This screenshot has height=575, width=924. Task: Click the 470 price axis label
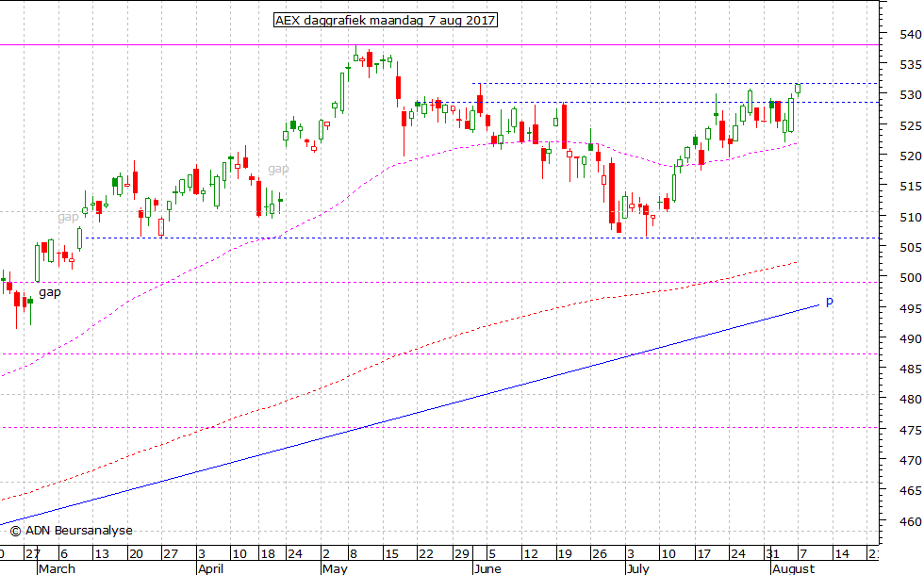(x=911, y=460)
